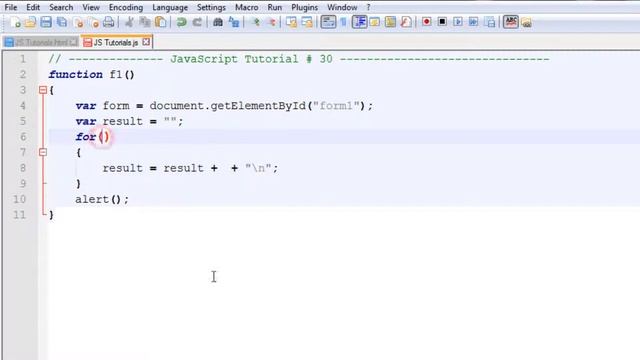Open Find with the binoculars icon
This screenshot has width=640, height=360.
pyautogui.click(x=218, y=22)
